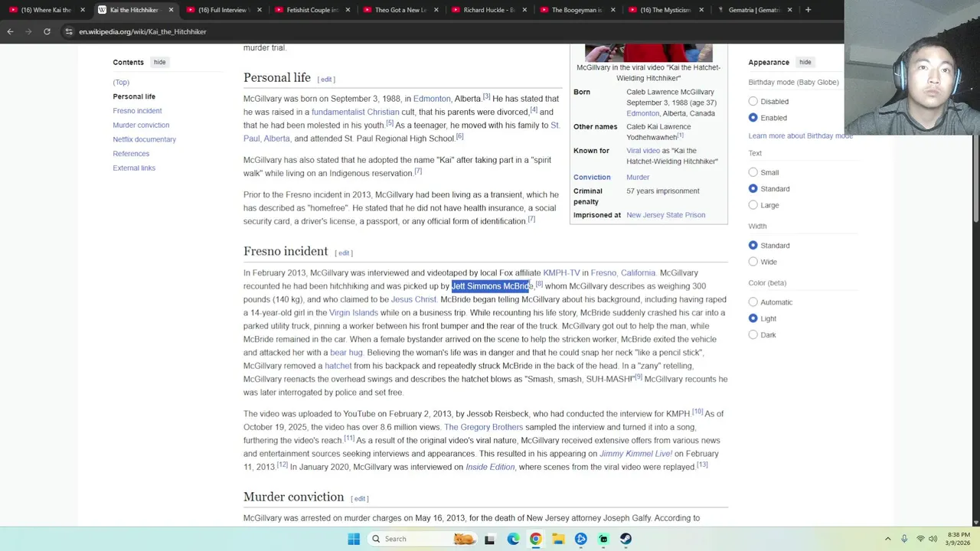Open the Jimmy Kimmel Live! link
The image size is (980, 551).
click(x=635, y=453)
